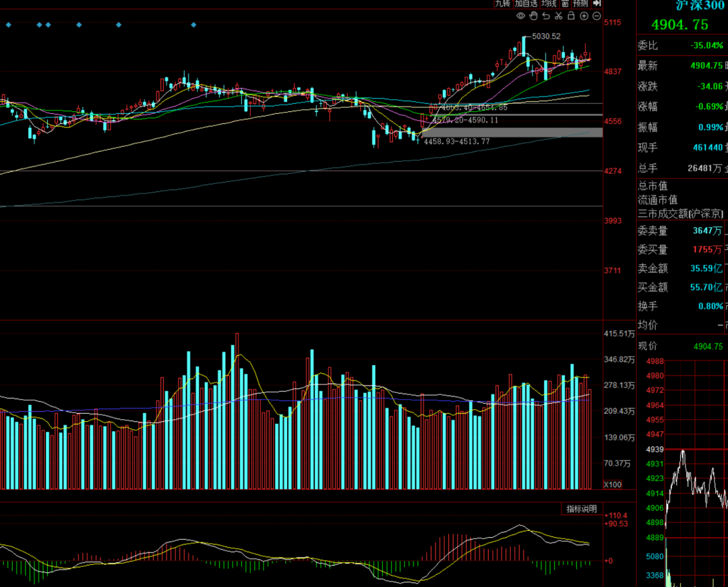Zoom in with the plus circle icon
The width and height of the screenshot is (728, 587).
click(x=584, y=16)
